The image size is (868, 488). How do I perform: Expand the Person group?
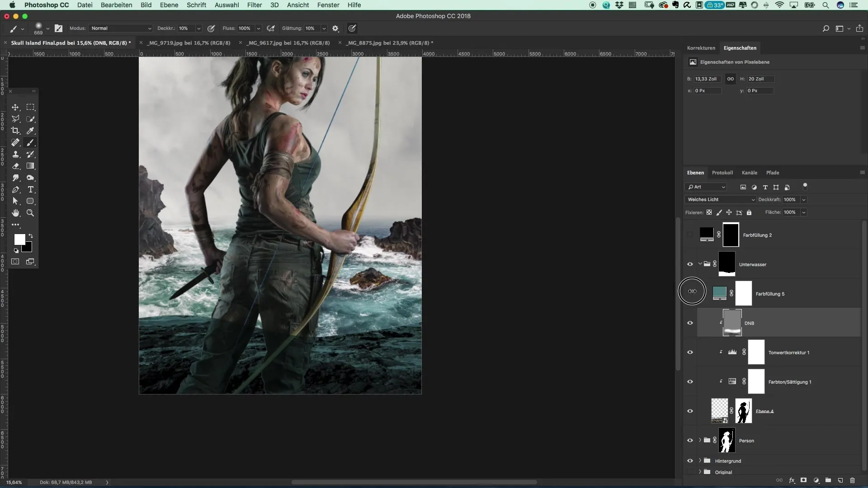[700, 440]
